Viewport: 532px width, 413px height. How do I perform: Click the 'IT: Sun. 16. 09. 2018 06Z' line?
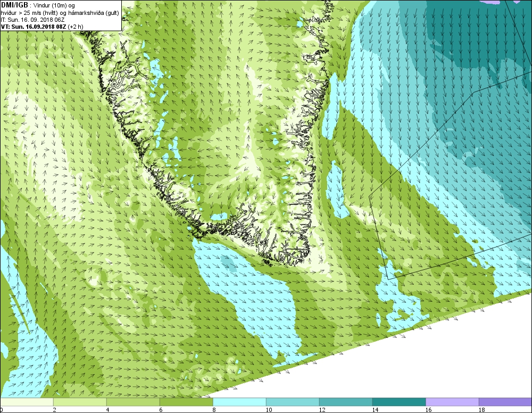32,20
